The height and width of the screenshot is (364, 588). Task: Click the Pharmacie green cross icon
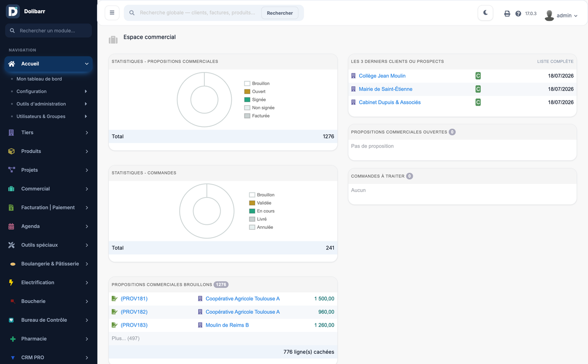pos(13,339)
